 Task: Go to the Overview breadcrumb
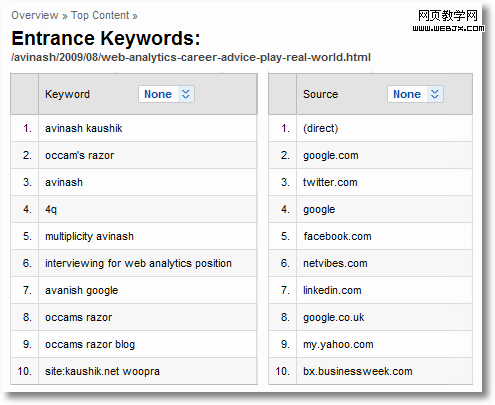coord(35,15)
